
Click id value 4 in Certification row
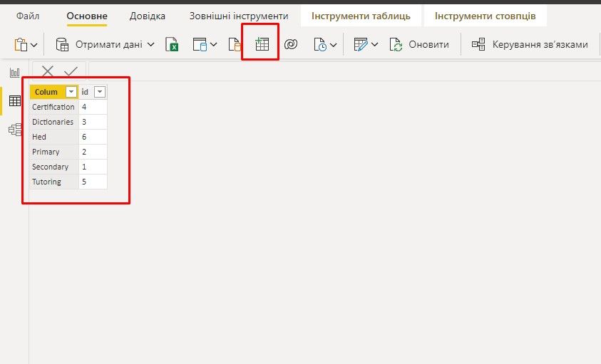(93, 107)
